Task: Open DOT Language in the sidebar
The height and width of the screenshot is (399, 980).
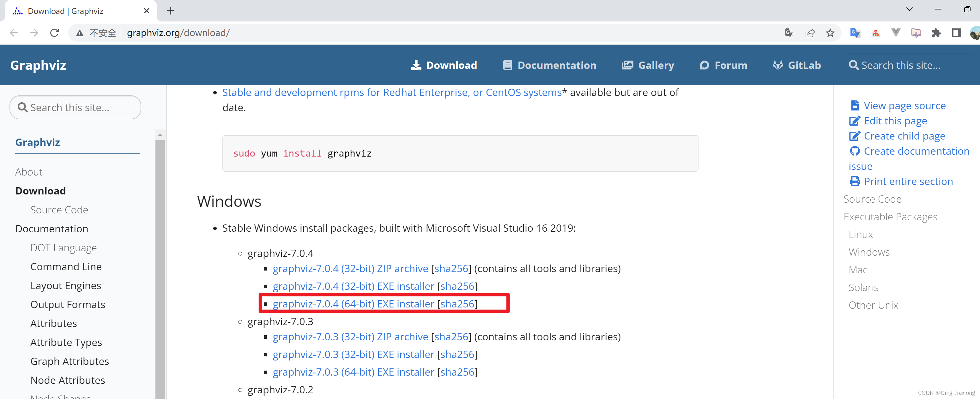Action: (x=64, y=248)
